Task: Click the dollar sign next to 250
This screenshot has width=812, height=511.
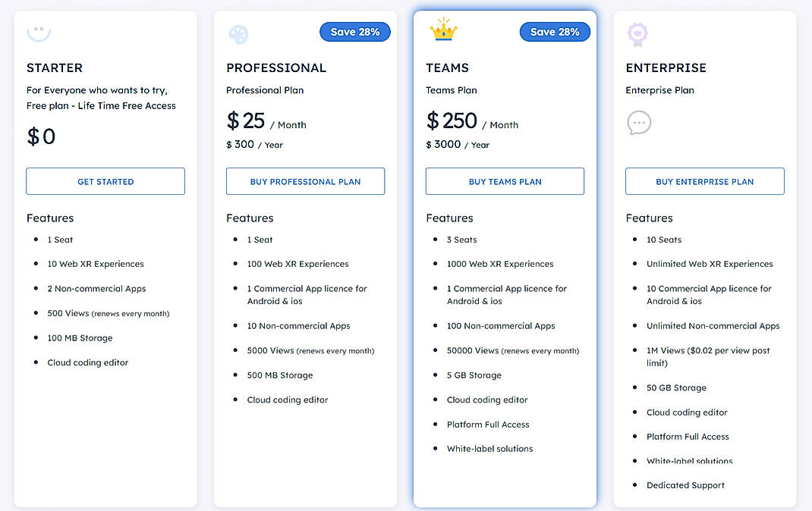Action: [x=433, y=121]
